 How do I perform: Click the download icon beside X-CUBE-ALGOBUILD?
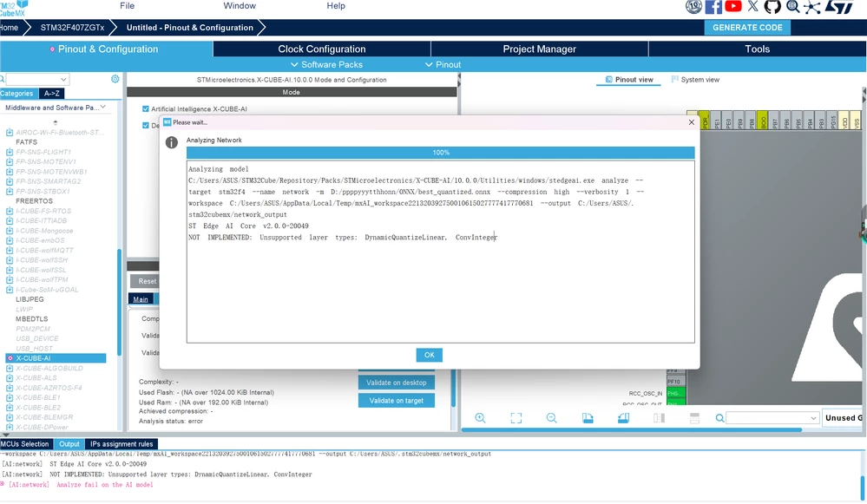10,368
